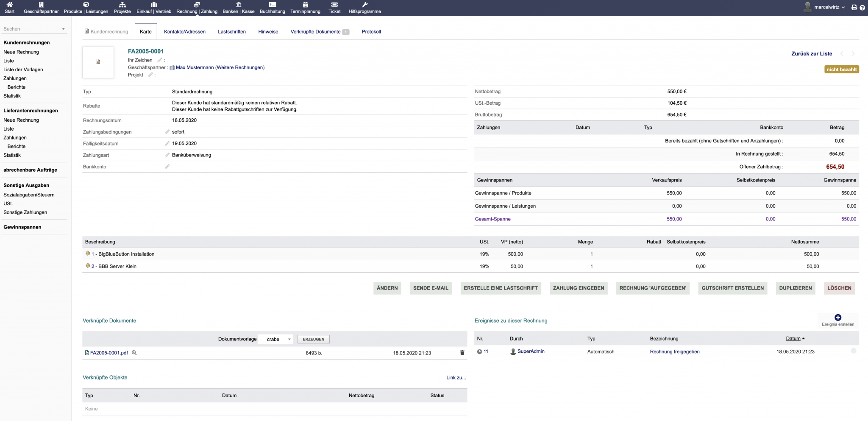Image resolution: width=868 pixels, height=421 pixels.
Task: Open Gewinnspannen in sidebar
Action: click(22, 227)
